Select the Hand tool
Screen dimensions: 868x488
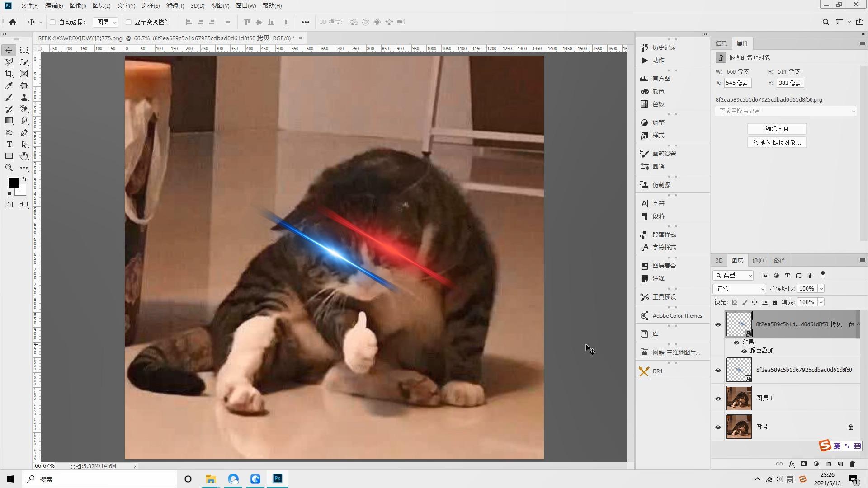(24, 156)
